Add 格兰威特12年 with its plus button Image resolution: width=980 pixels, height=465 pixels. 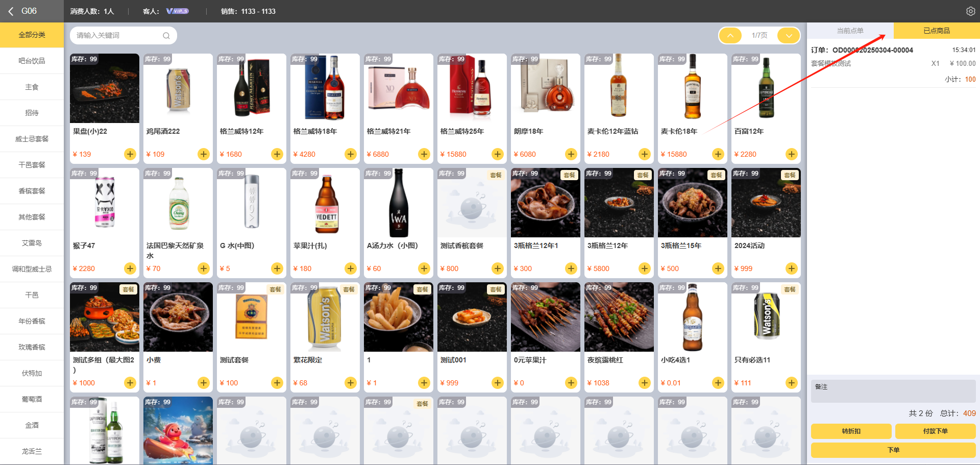[277, 154]
